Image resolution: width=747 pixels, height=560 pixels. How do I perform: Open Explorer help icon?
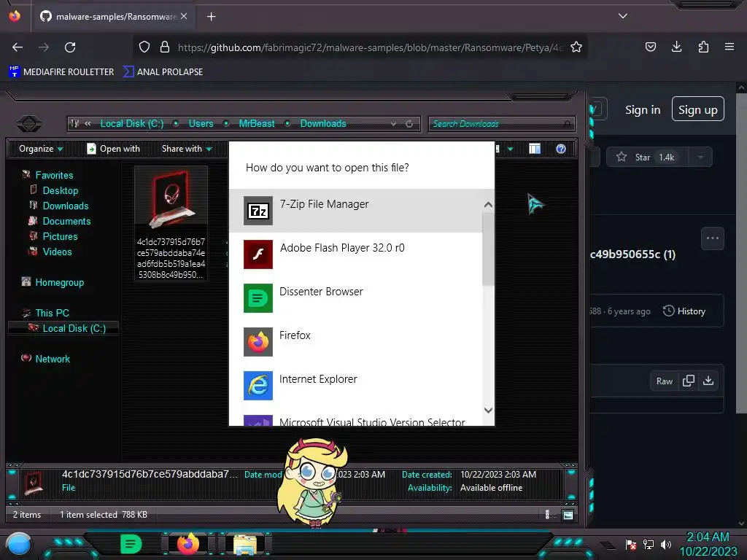561,149
